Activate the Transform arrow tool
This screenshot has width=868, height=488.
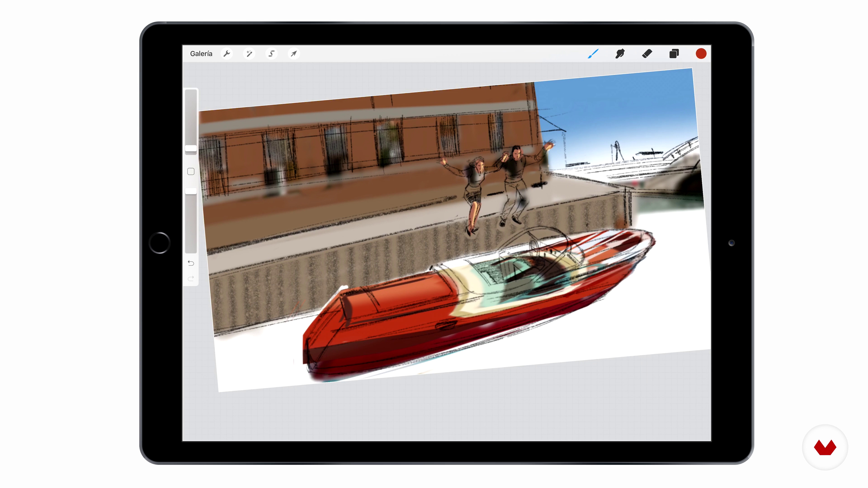point(294,54)
